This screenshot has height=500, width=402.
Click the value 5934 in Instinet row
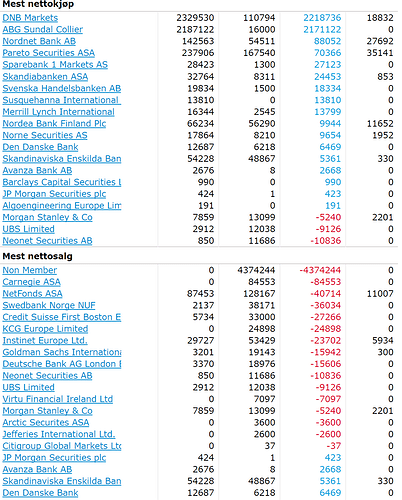tap(383, 340)
